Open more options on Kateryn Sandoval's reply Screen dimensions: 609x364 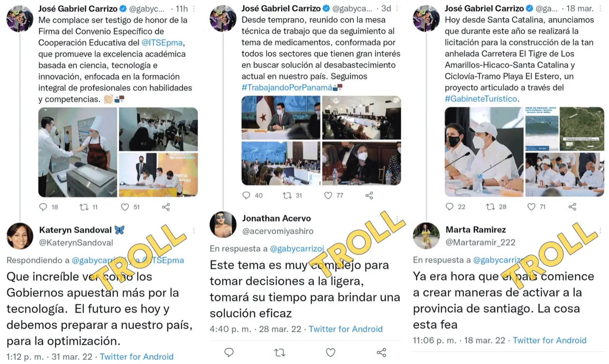click(194, 231)
